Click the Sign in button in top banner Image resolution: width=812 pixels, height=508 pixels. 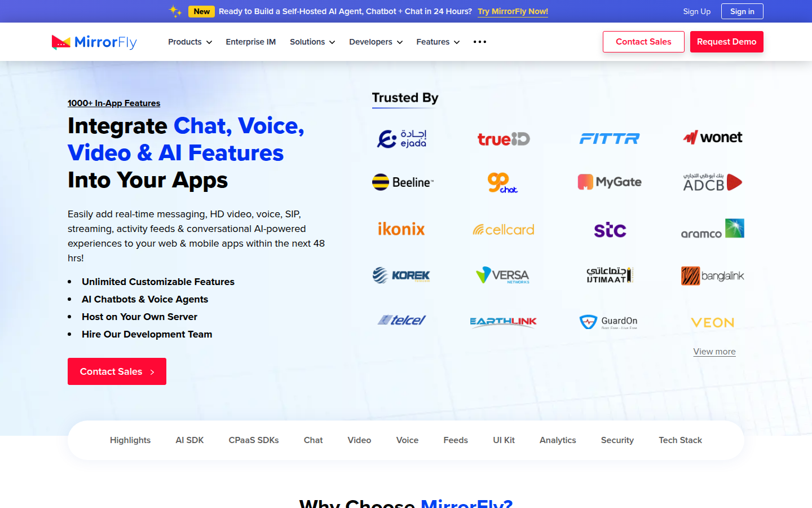click(742, 11)
